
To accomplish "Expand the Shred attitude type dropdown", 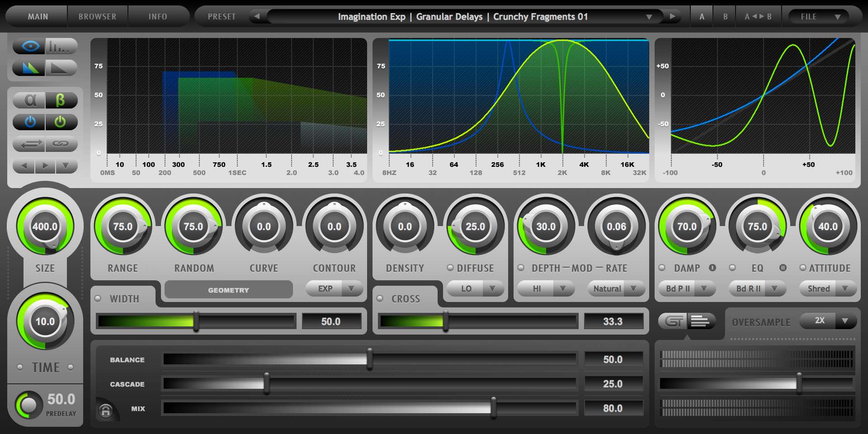I will (827, 288).
